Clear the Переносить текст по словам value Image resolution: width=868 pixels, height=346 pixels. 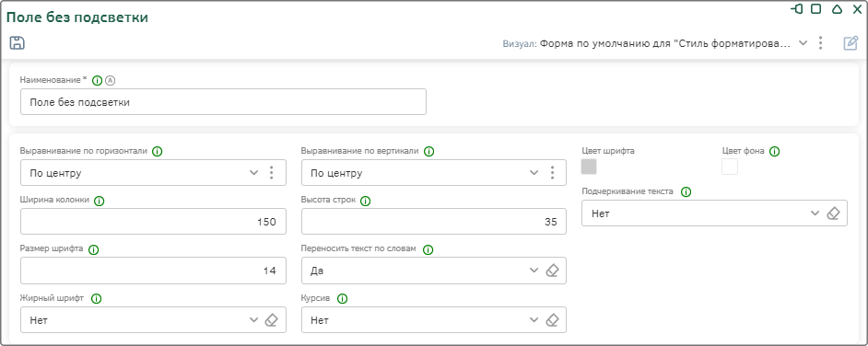[x=553, y=271]
